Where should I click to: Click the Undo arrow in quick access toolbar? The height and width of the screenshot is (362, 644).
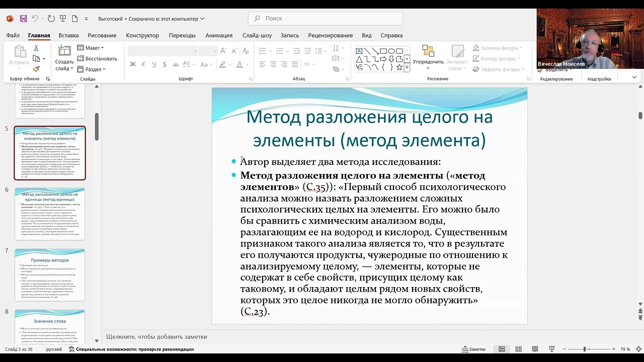tap(35, 19)
